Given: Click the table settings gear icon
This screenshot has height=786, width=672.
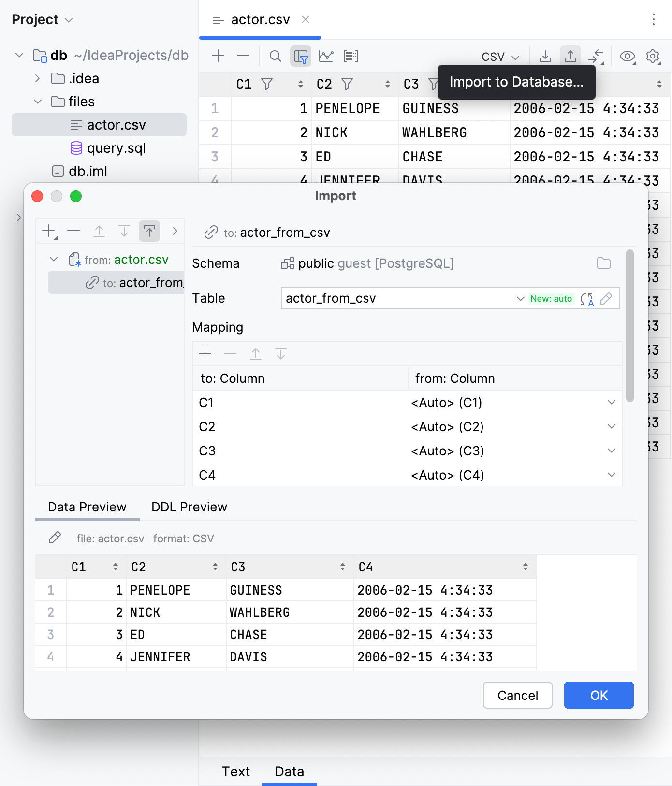Looking at the screenshot, I should tap(653, 56).
